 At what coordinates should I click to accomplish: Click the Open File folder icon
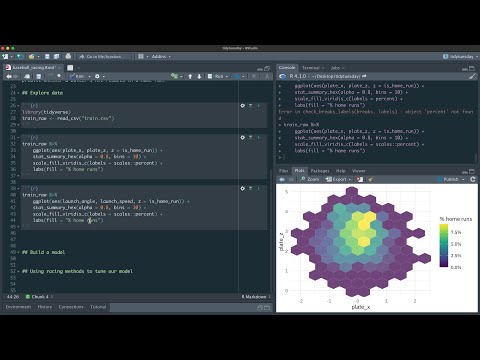click(x=32, y=56)
